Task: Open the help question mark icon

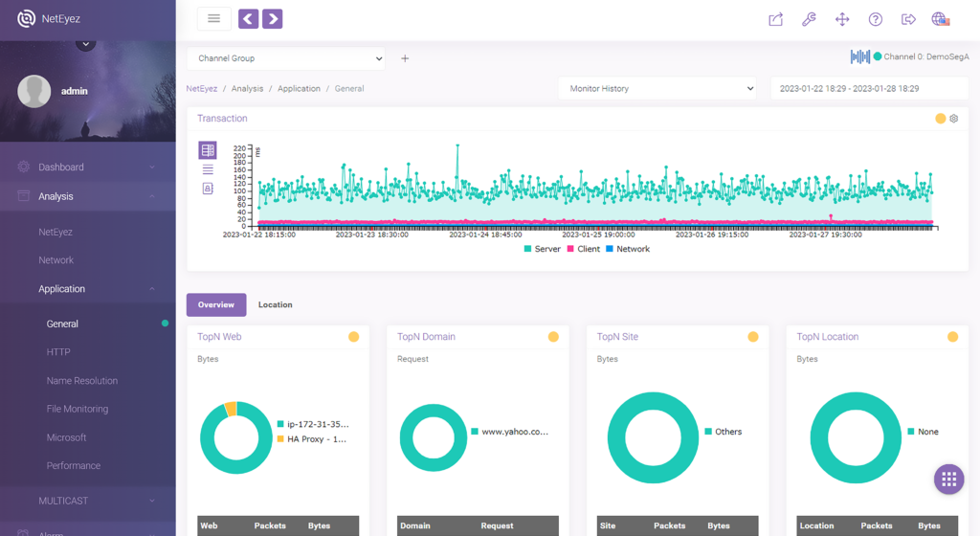Action: (876, 19)
